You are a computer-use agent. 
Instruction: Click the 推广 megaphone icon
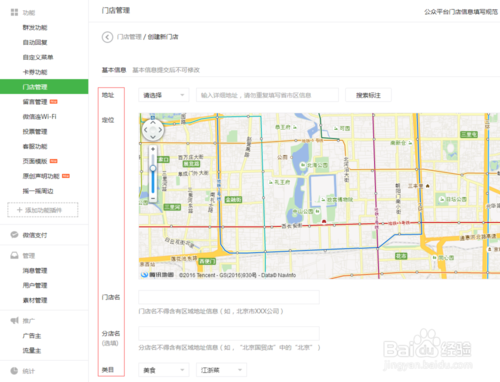tap(14, 320)
